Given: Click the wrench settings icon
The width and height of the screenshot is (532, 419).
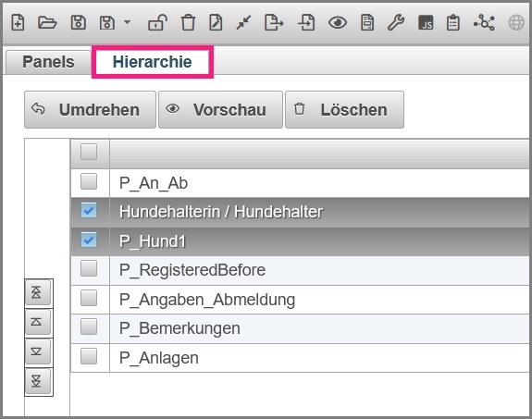Looking at the screenshot, I should pos(396,23).
